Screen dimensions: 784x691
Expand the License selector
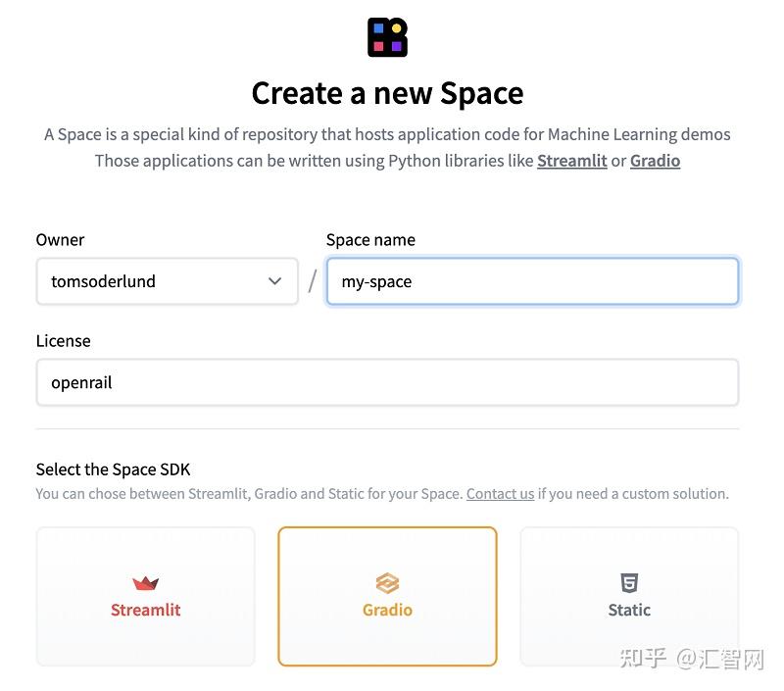388,382
